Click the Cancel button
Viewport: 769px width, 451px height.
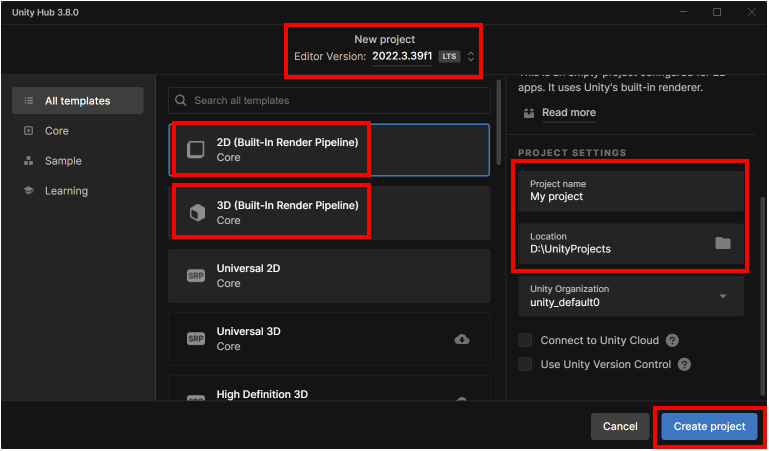click(620, 426)
